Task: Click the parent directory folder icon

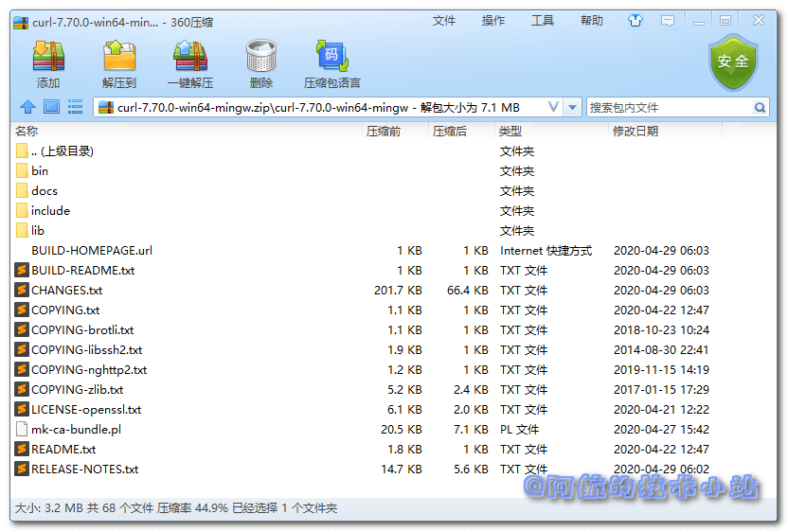Action: pos(22,151)
